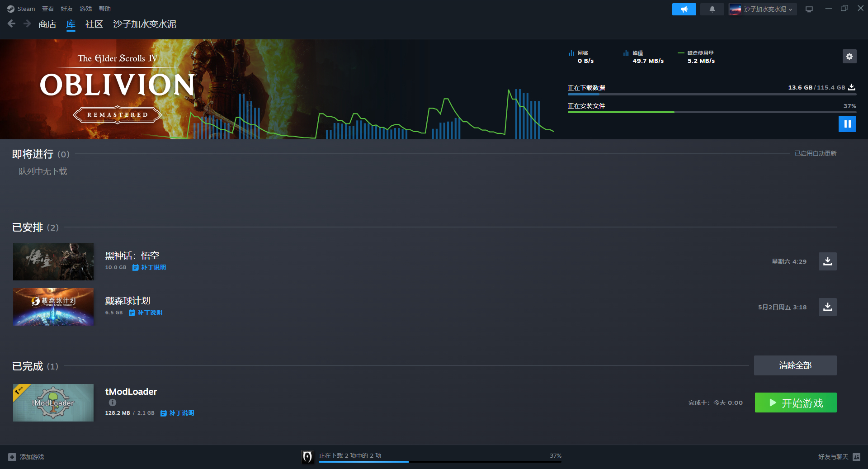Switch to Big Picture mode icon
This screenshot has height=469, width=868.
click(809, 9)
